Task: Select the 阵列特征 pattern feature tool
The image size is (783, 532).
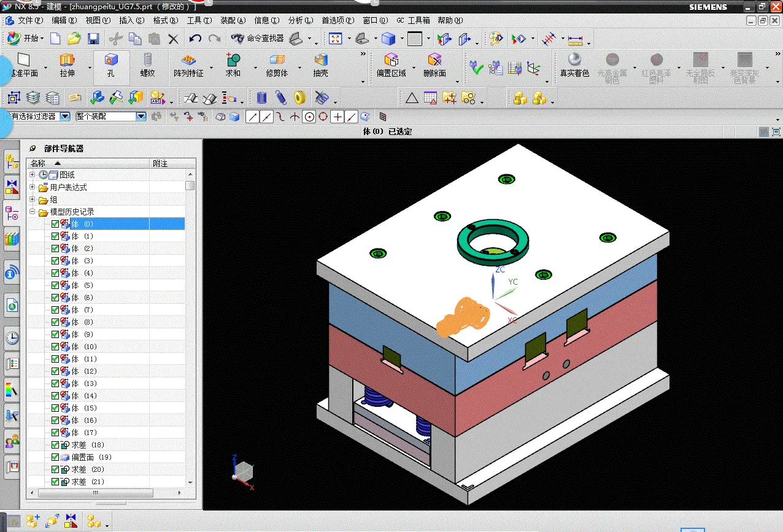Action: (188, 66)
